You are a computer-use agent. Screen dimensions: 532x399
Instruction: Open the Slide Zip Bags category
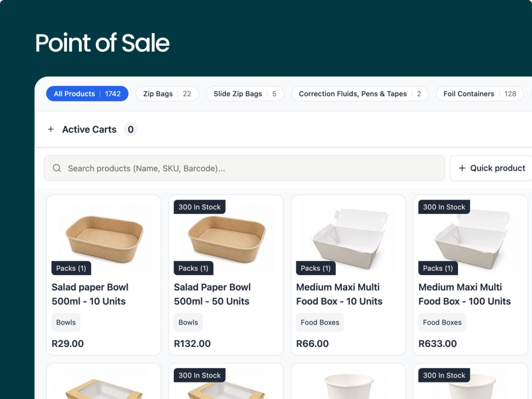click(245, 94)
